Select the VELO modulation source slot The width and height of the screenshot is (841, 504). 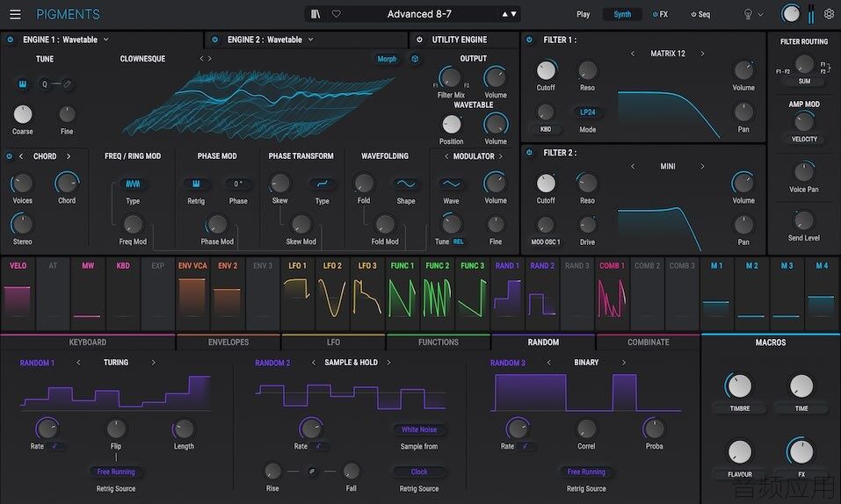18,293
